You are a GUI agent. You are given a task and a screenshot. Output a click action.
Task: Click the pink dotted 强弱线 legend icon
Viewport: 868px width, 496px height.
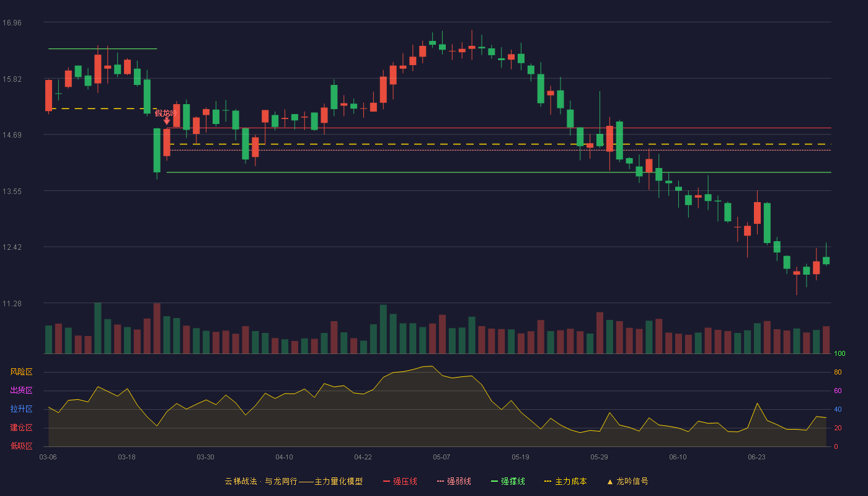(440, 481)
